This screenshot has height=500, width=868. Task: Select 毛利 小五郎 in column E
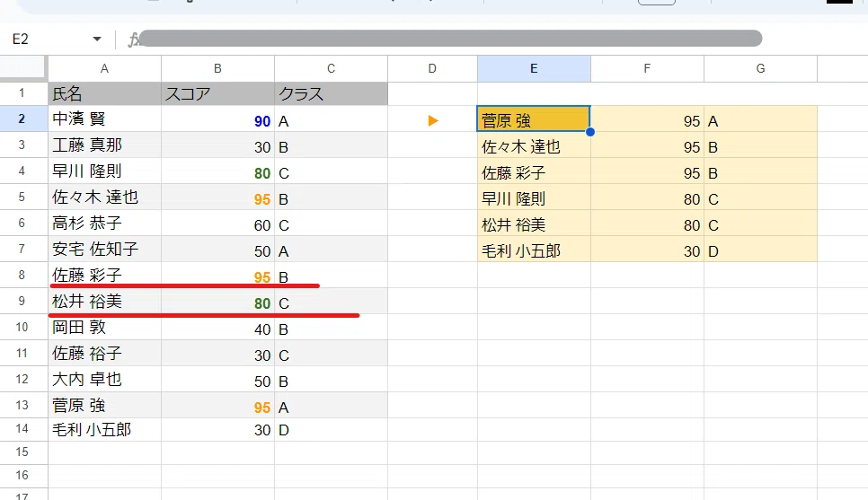(x=535, y=249)
